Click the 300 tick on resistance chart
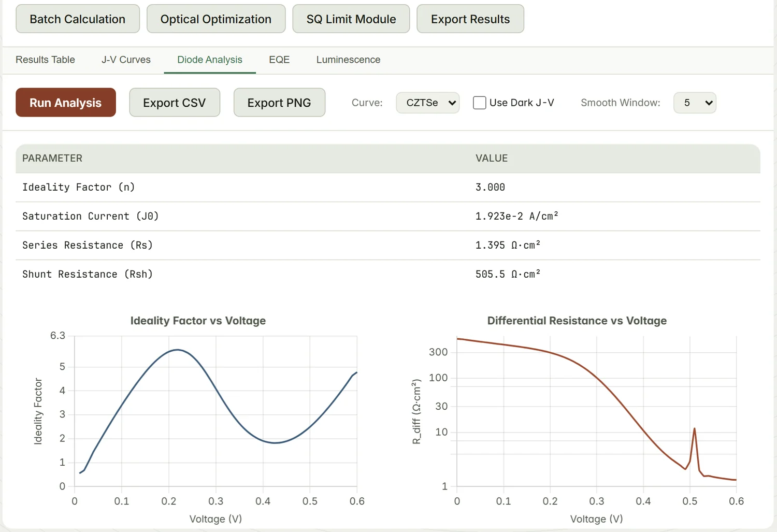Viewport: 777px width, 532px height. [438, 352]
